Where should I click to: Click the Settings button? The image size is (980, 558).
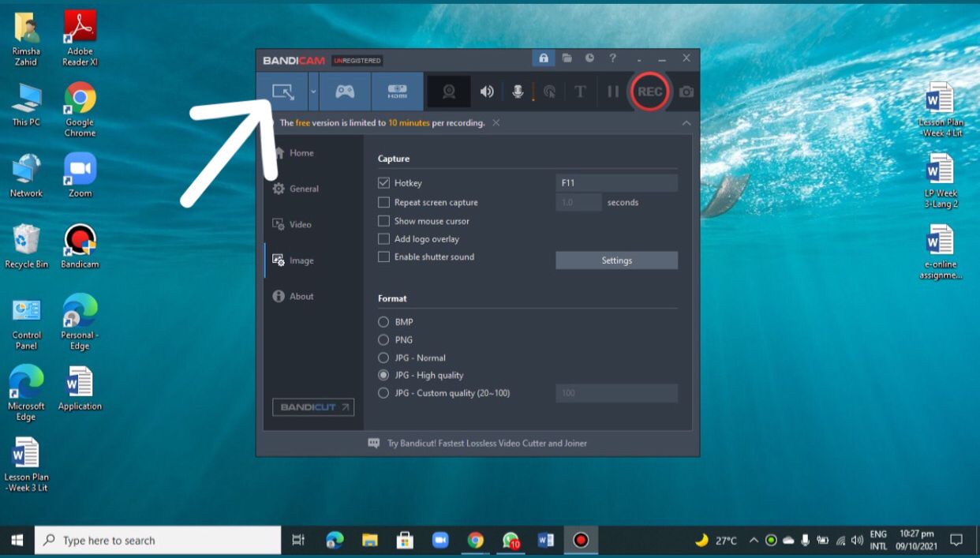[x=616, y=260]
